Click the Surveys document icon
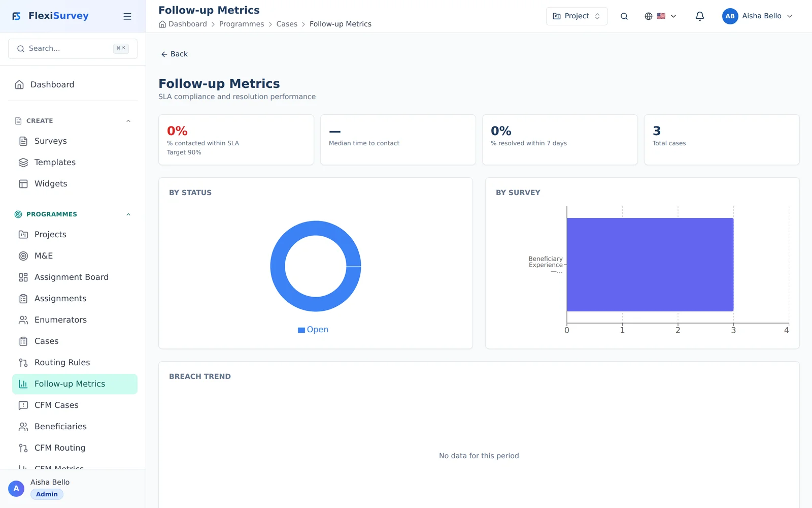The width and height of the screenshot is (812, 508). pyautogui.click(x=23, y=141)
